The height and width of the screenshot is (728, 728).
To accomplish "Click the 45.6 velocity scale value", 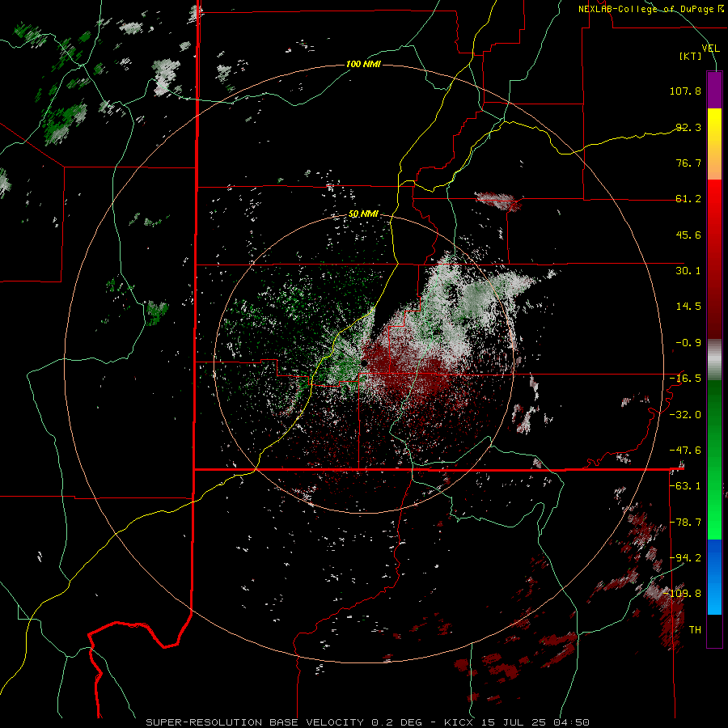I will 688,235.
